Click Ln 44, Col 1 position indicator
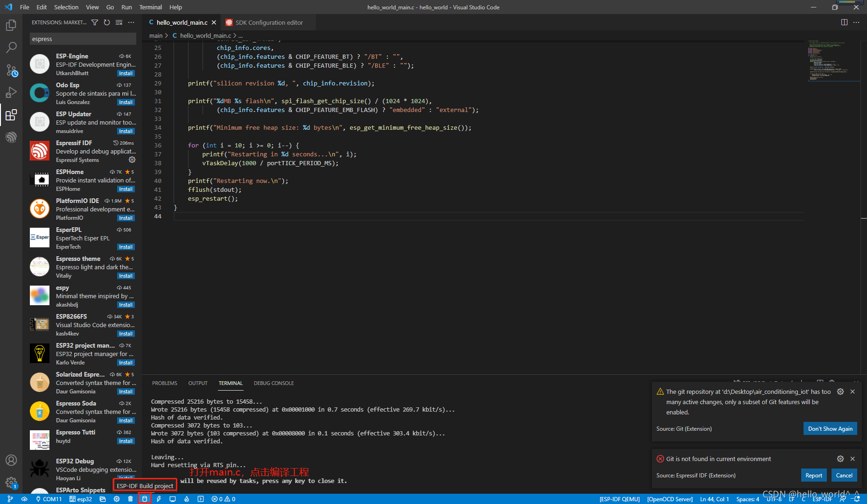867x504 pixels. coord(714,499)
